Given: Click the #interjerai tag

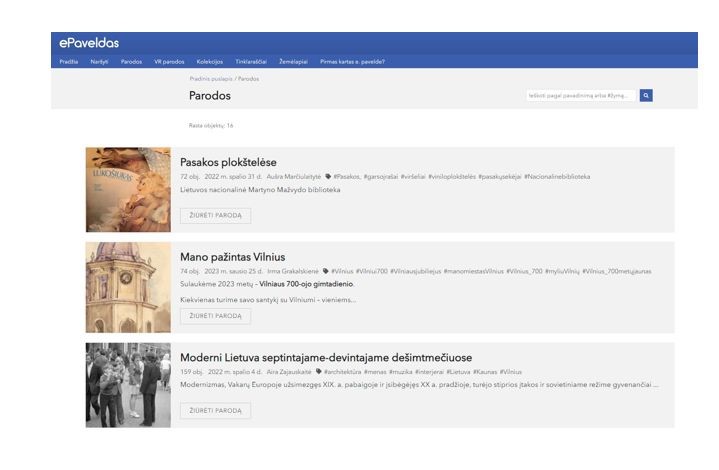Looking at the screenshot, I should point(430,372).
